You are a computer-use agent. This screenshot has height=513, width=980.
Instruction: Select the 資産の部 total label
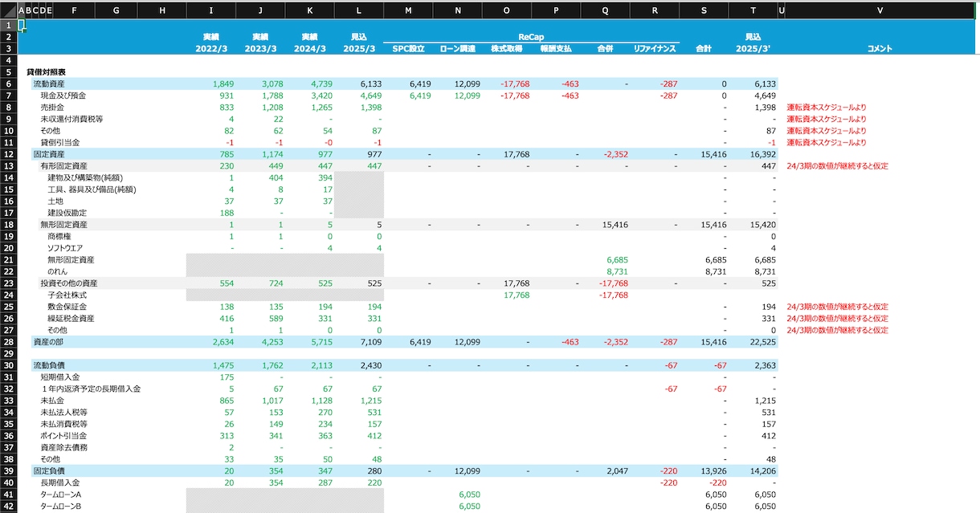pos(50,342)
